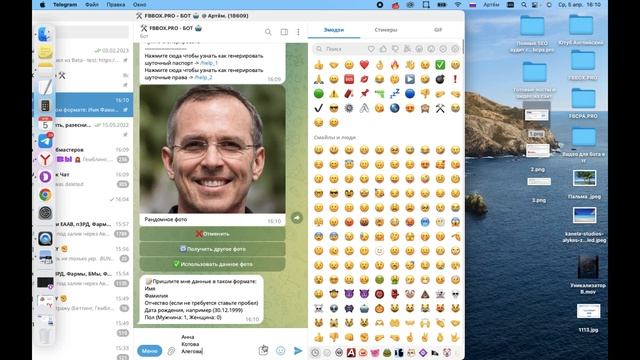Viewport: 640px width, 360px height.
Task: Open the red letter A emoji pack
Action: [351, 352]
